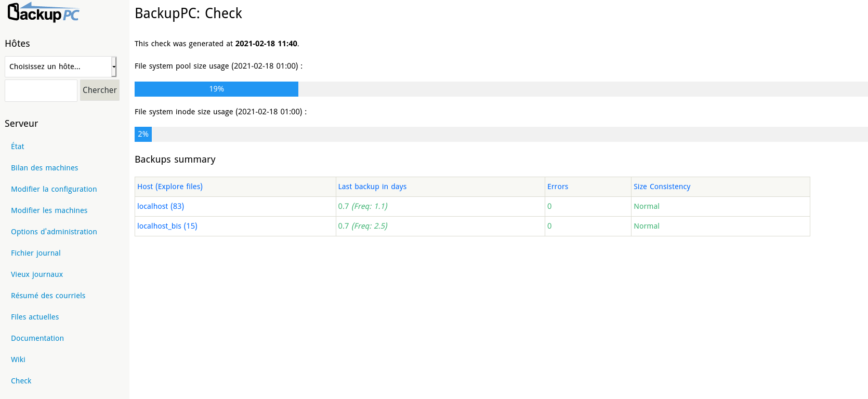
Task: Select the Check menu item
Action: (21, 380)
